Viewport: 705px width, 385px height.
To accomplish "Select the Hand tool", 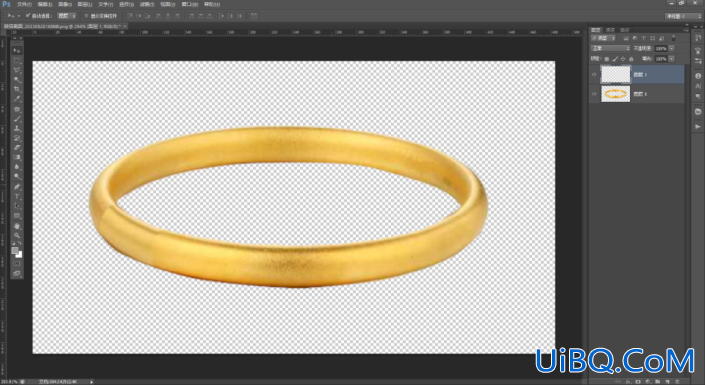I will (17, 226).
